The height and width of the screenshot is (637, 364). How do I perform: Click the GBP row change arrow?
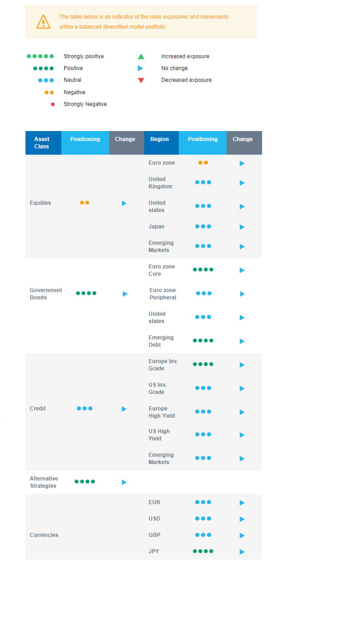click(242, 536)
